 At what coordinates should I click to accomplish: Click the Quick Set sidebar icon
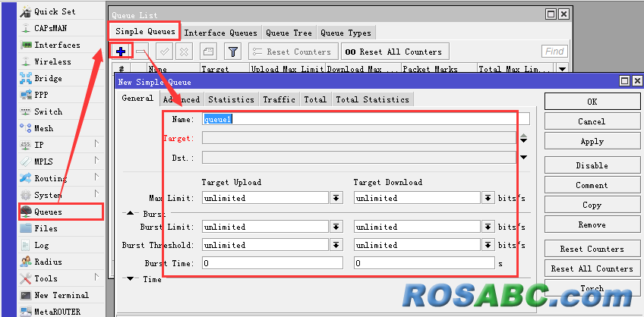[26, 11]
